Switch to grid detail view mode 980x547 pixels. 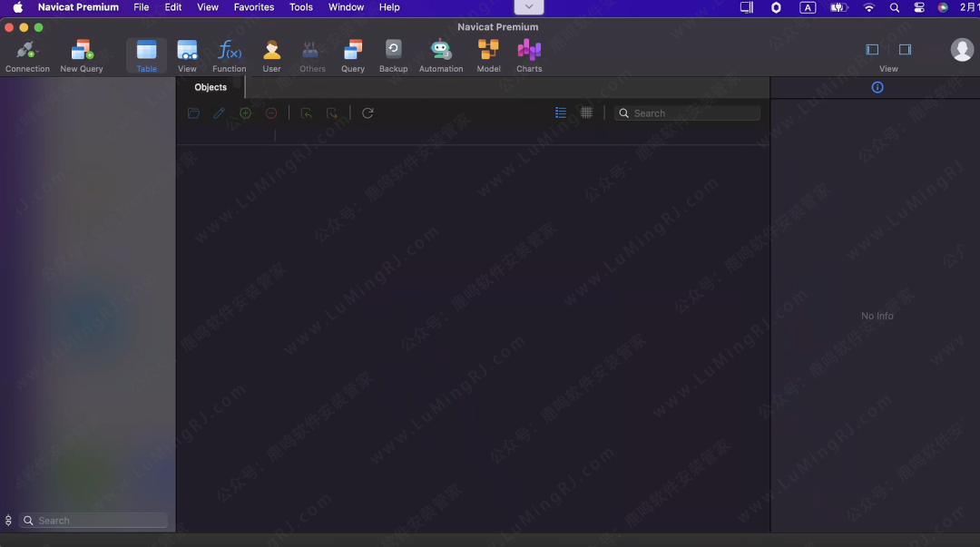[x=586, y=112]
